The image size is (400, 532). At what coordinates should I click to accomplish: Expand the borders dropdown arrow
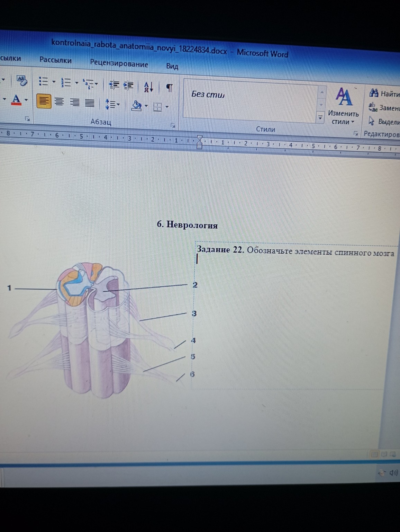[x=167, y=107]
